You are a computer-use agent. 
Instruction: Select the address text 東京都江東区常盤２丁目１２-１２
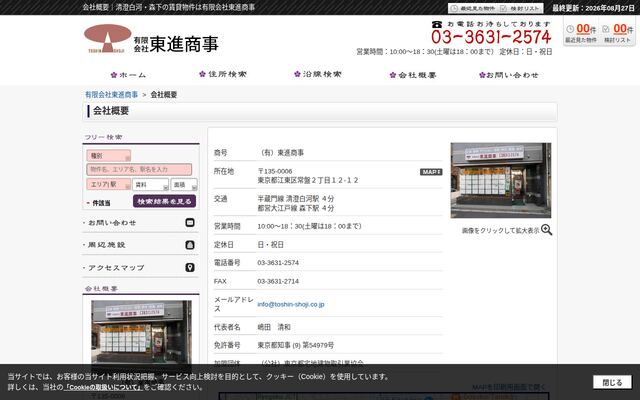(308, 180)
